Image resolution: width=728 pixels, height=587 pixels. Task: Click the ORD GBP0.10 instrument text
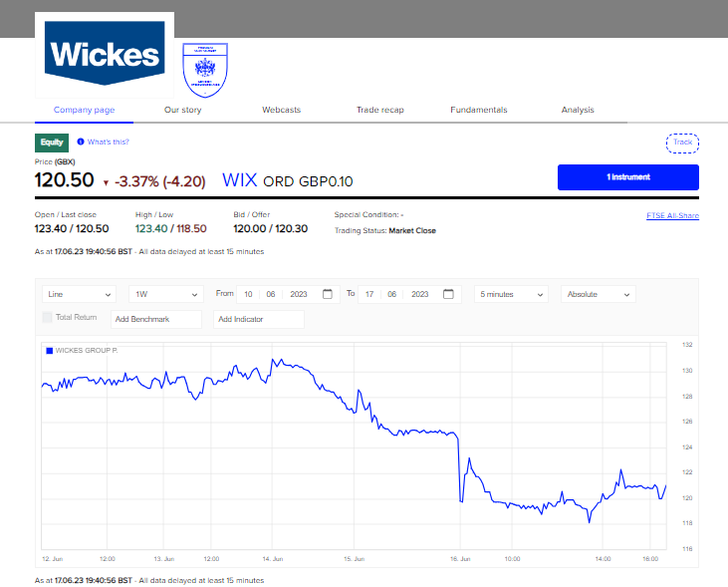[308, 181]
